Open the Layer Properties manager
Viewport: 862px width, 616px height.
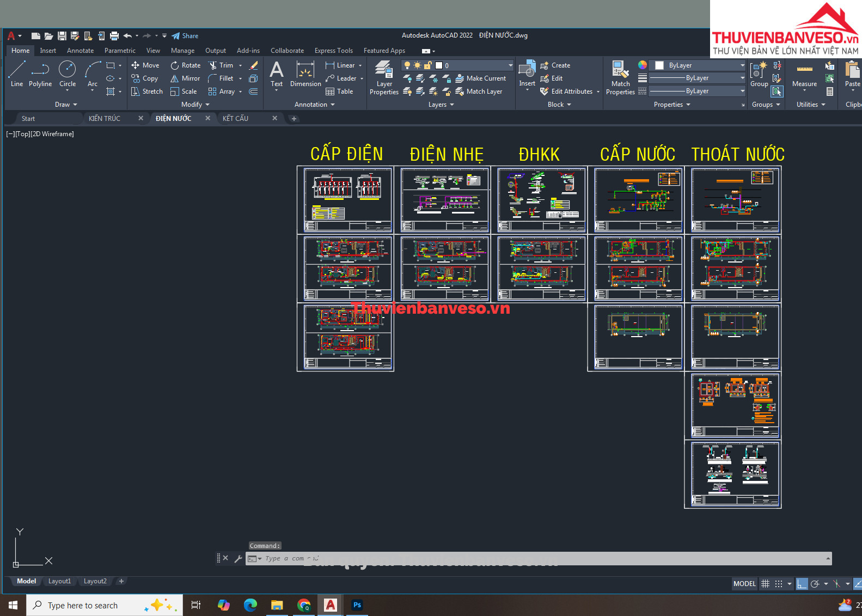click(384, 77)
